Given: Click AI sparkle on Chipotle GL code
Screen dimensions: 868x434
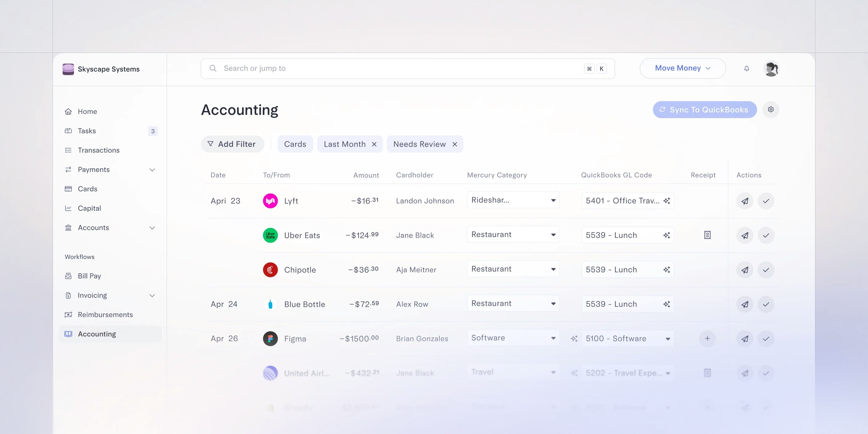Looking at the screenshot, I should click(x=666, y=270).
